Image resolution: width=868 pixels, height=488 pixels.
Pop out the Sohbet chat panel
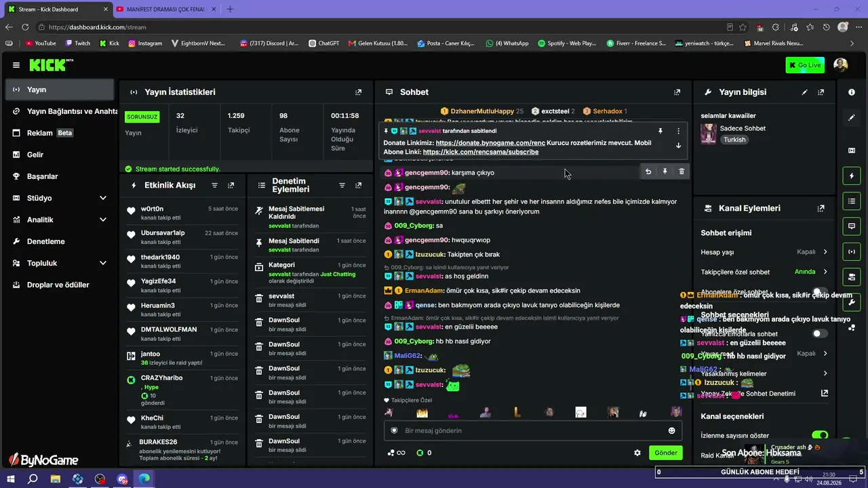(677, 92)
